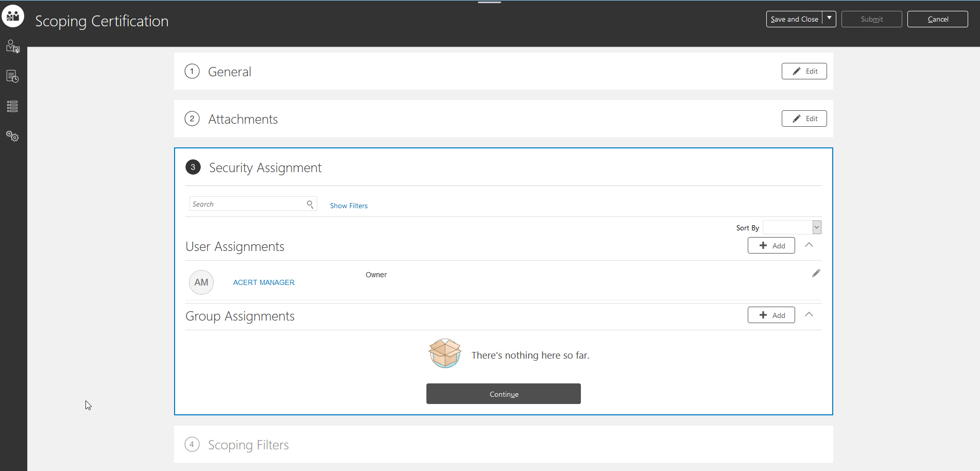Select step 2 Attachments heading
This screenshot has width=980, height=471.
[243, 119]
